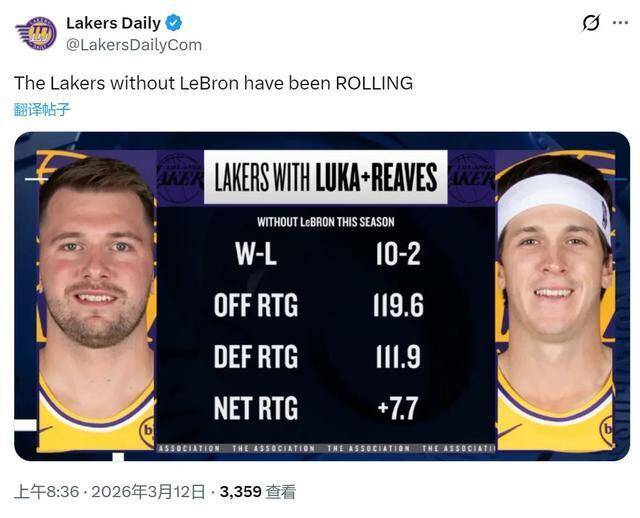Open the @LakersDailyCom handle link
The height and width of the screenshot is (518, 640).
pyautogui.click(x=133, y=45)
